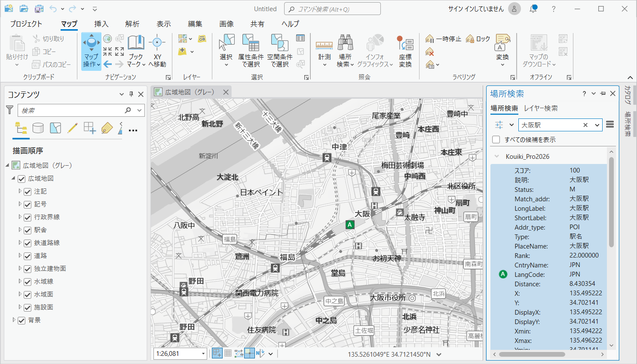
Task: Open the map scale 1:26,081 dropdown
Action: click(203, 354)
